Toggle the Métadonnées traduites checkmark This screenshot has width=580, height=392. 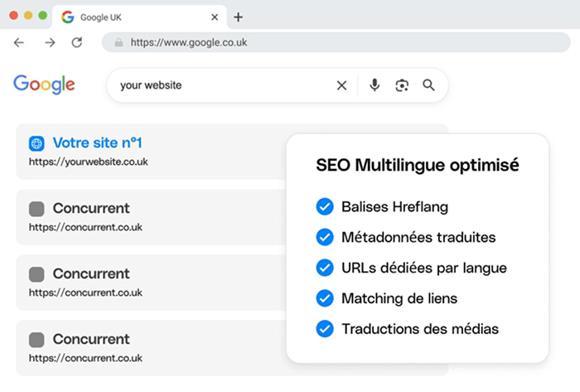click(325, 237)
